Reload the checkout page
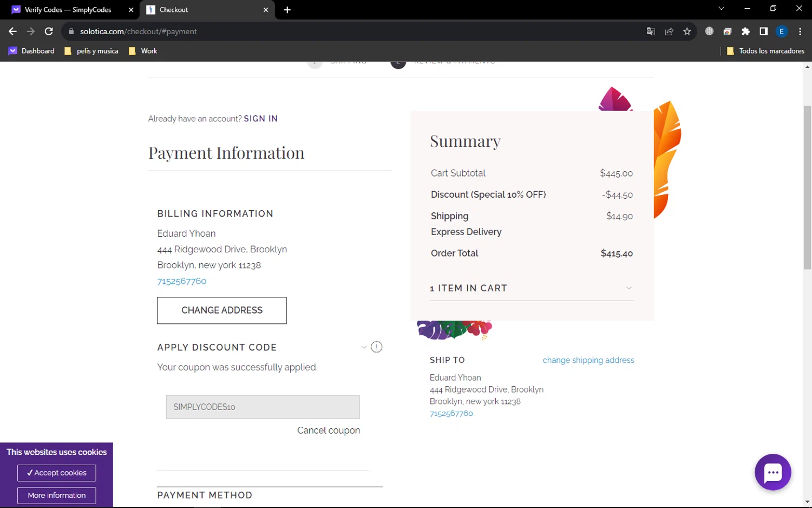Viewport: 812px width, 508px height. (49, 31)
